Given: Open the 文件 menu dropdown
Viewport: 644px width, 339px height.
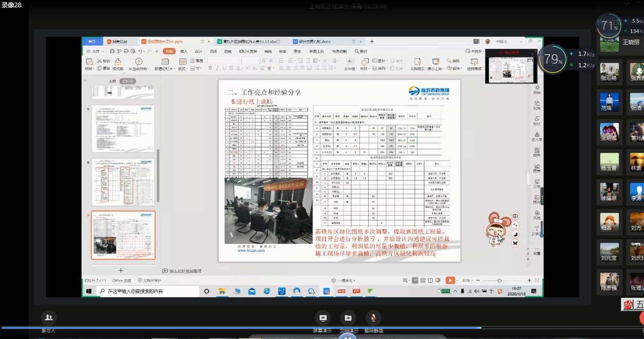Looking at the screenshot, I should (x=96, y=51).
